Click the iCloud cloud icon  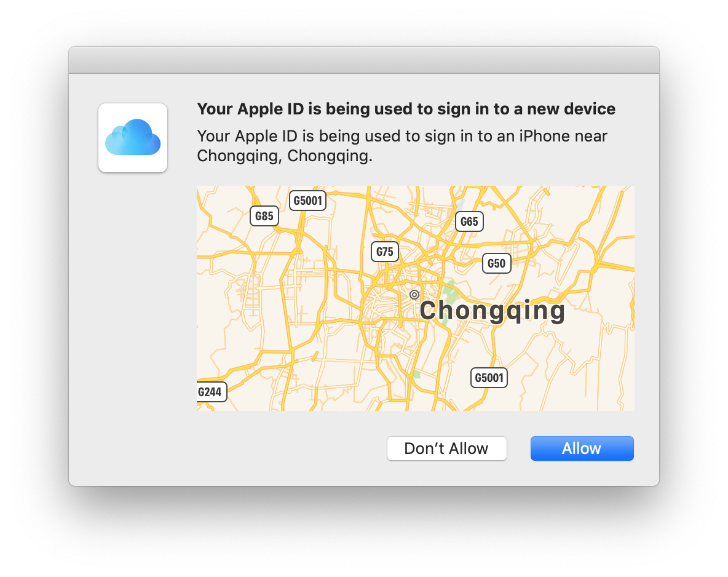click(133, 137)
